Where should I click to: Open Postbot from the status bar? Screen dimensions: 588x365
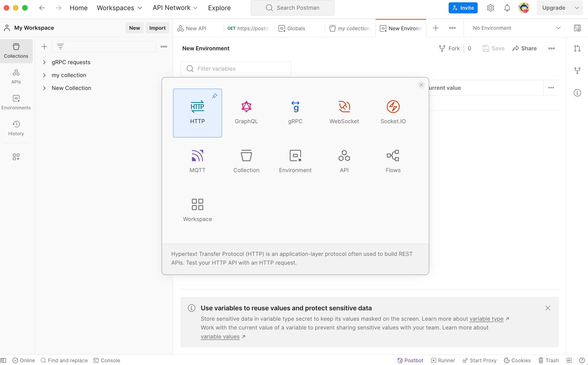pos(410,360)
